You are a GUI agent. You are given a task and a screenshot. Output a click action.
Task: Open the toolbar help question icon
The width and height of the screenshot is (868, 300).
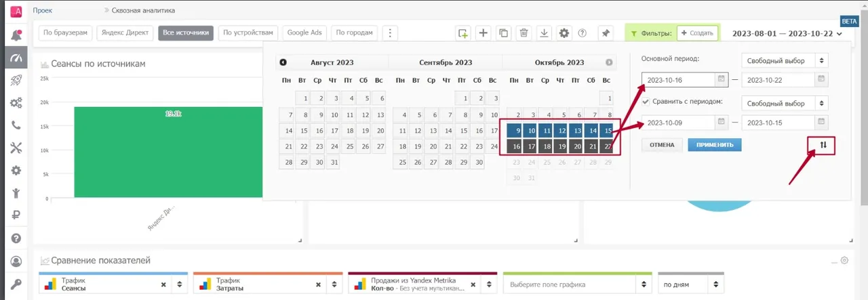[x=582, y=33]
